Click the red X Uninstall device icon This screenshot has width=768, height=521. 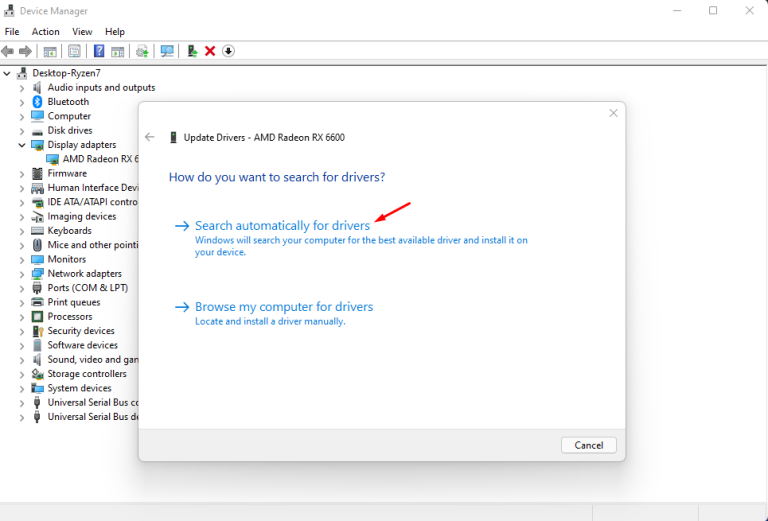tap(210, 51)
